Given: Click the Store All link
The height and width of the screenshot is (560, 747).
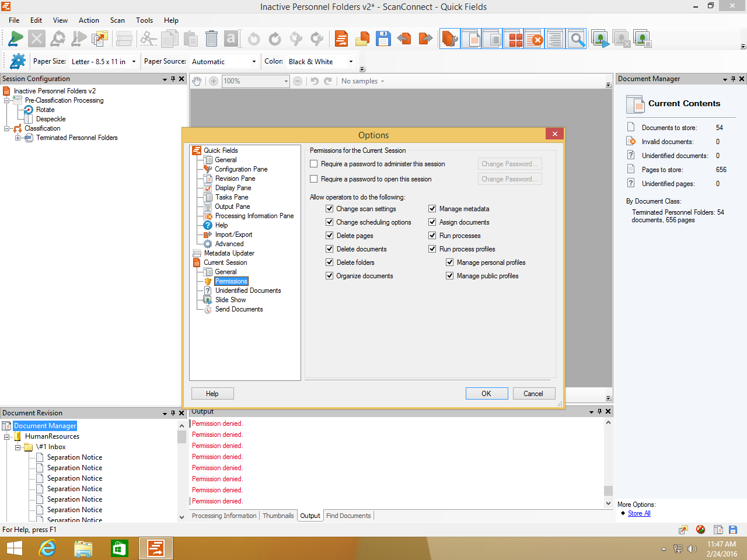Looking at the screenshot, I should [639, 513].
